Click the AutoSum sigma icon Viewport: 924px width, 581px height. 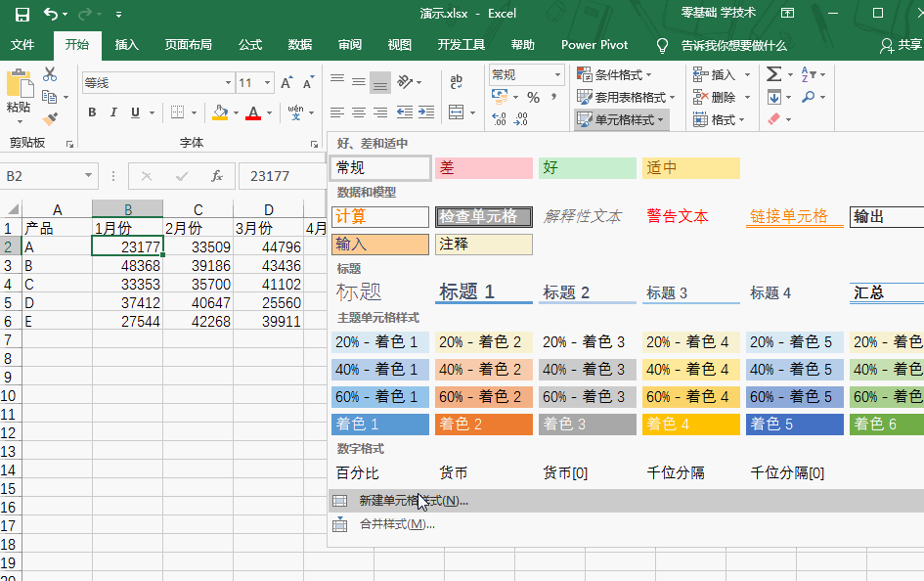773,74
